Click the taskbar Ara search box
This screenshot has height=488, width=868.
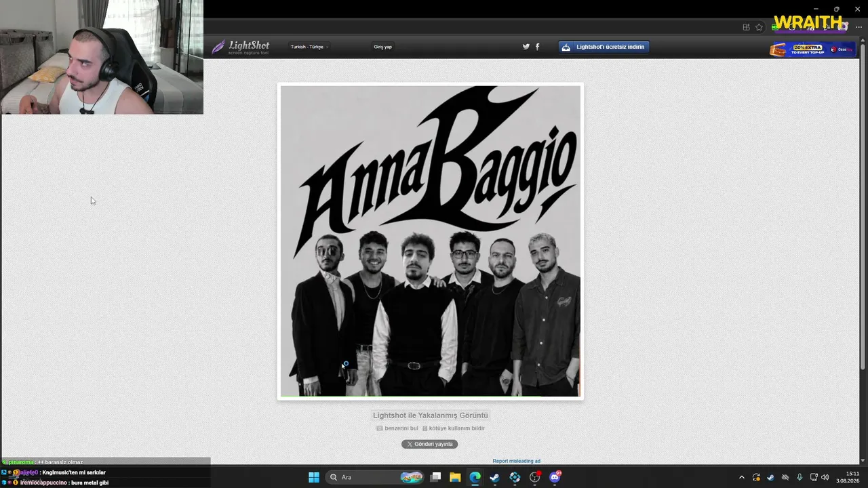pyautogui.click(x=375, y=477)
